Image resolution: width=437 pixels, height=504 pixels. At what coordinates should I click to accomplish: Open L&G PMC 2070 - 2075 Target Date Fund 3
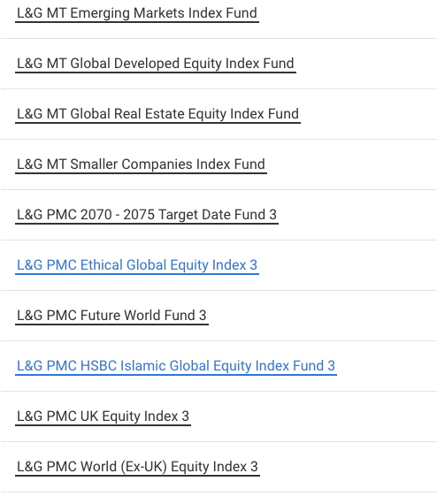[x=147, y=215]
